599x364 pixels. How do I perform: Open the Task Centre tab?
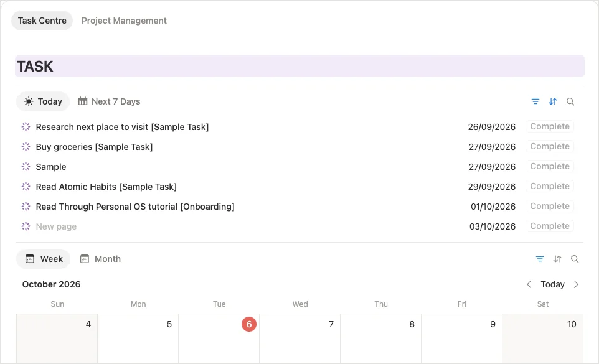click(x=42, y=21)
